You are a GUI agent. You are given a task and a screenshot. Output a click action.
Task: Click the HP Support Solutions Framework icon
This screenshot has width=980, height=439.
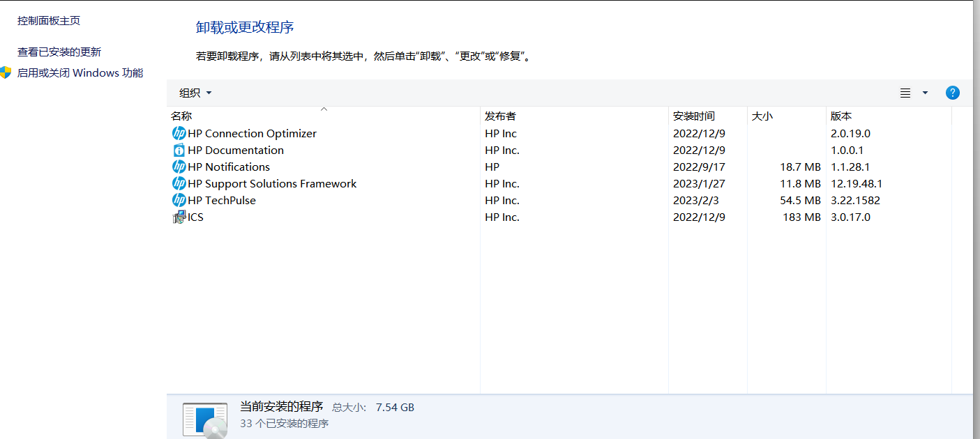pos(179,183)
